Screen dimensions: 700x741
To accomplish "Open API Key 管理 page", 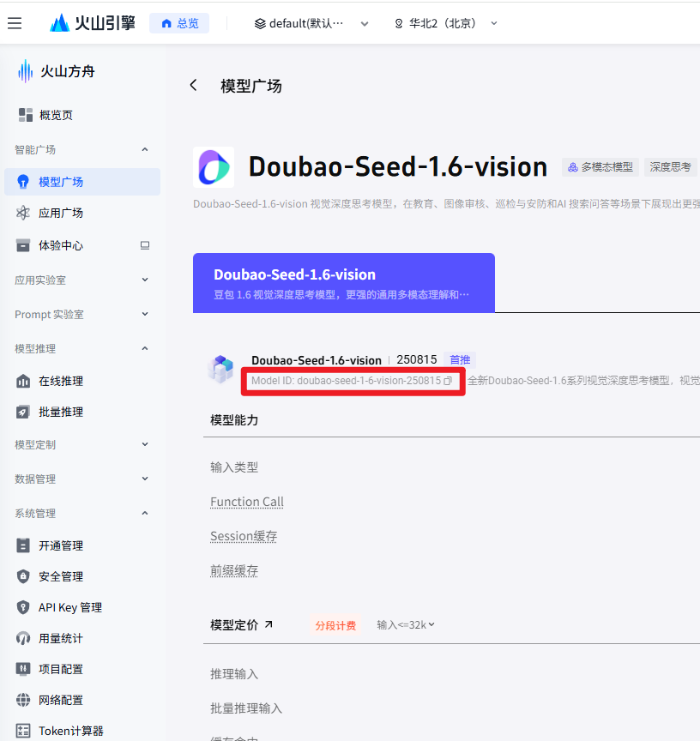I will tap(69, 607).
